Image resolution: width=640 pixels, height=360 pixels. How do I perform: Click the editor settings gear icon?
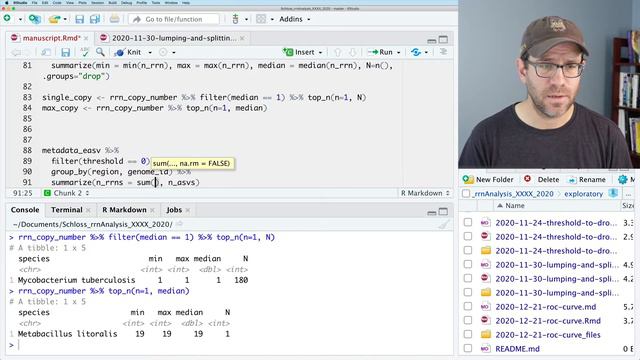point(163,52)
